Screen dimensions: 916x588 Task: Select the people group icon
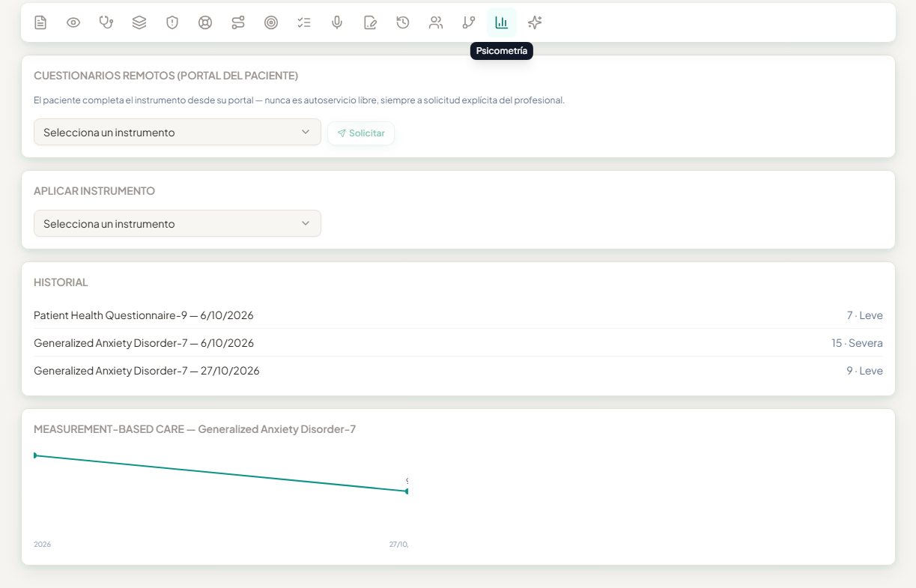(x=436, y=22)
